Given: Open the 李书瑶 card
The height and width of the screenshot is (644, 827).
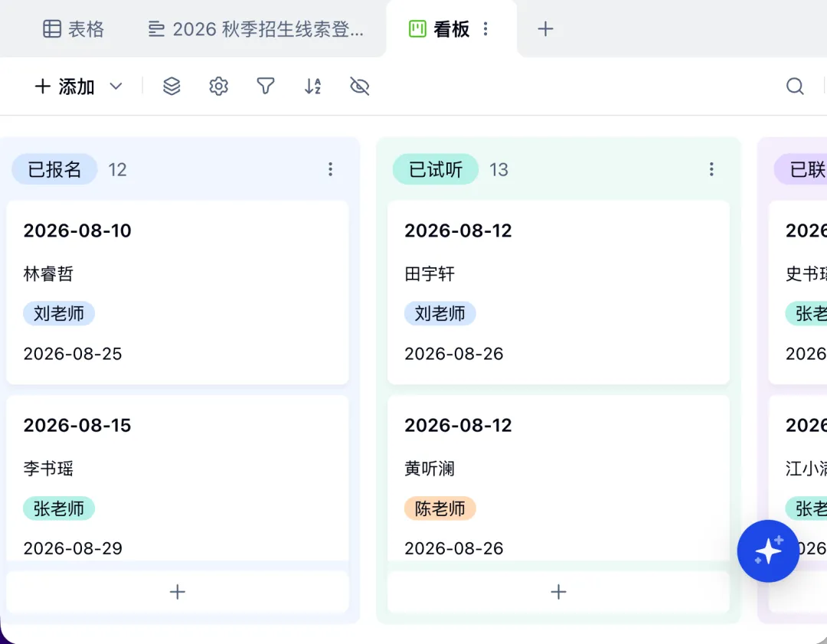Looking at the screenshot, I should tap(177, 478).
